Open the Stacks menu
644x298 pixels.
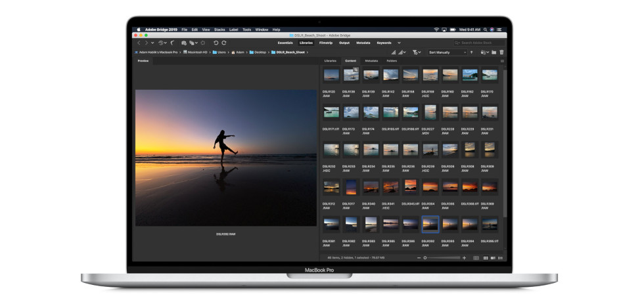(x=219, y=30)
